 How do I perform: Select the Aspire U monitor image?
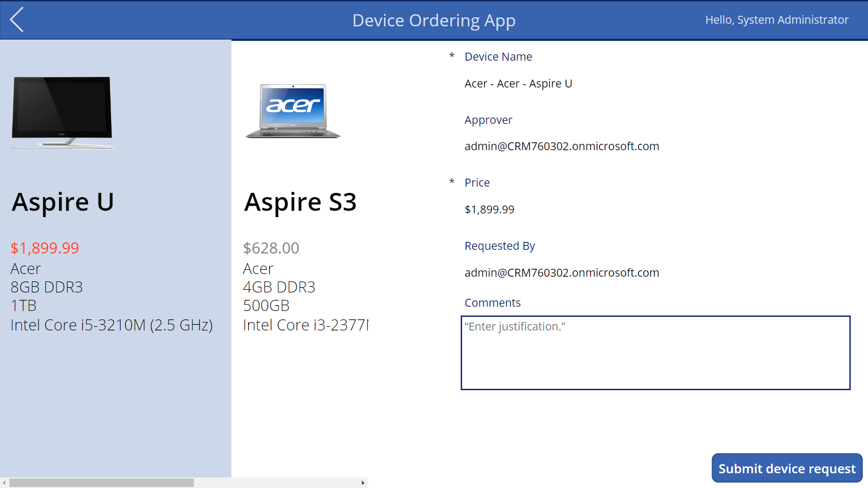(x=62, y=112)
